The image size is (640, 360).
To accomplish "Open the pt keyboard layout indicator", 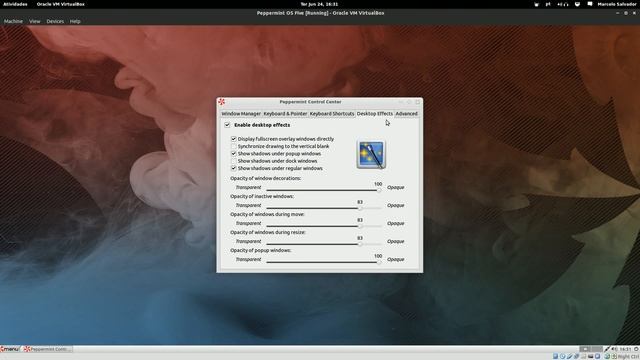I will pyautogui.click(x=548, y=4).
